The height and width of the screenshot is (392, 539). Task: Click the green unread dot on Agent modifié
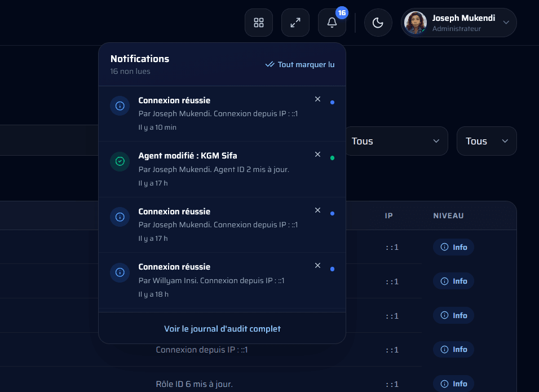point(332,158)
